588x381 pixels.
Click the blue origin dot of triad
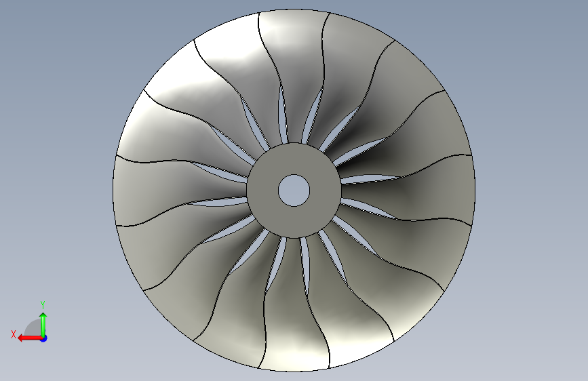tap(44, 338)
